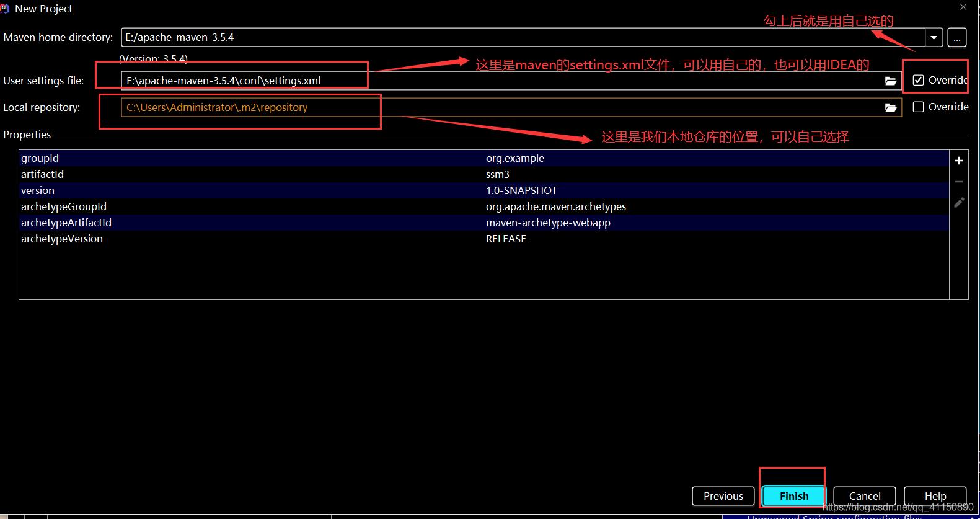Click the Local repository path field

click(x=496, y=107)
